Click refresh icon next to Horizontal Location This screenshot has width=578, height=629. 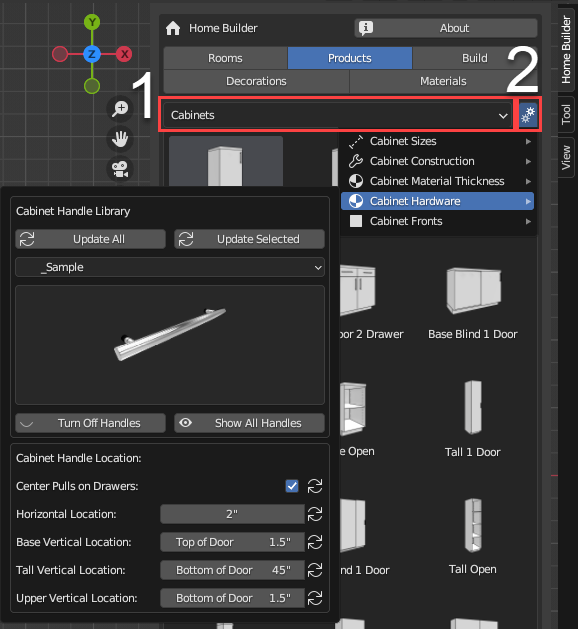315,514
